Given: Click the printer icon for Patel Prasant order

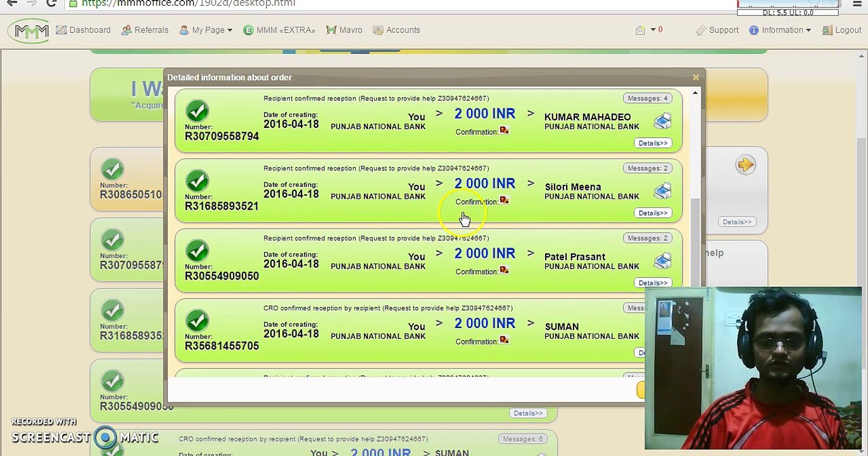Looking at the screenshot, I should tap(662, 260).
